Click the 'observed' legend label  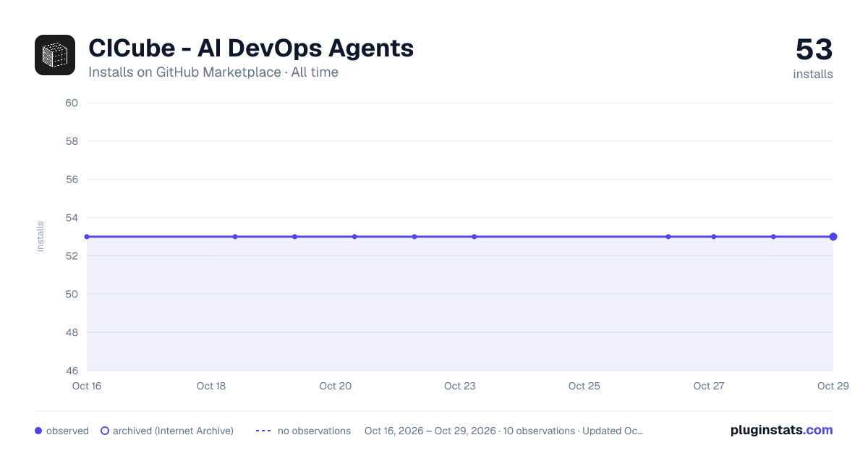[67, 431]
